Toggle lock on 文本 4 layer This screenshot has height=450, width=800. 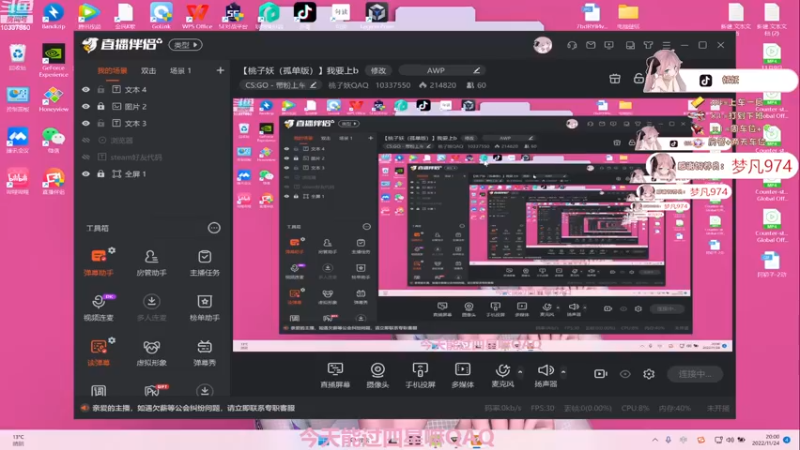coord(101,89)
